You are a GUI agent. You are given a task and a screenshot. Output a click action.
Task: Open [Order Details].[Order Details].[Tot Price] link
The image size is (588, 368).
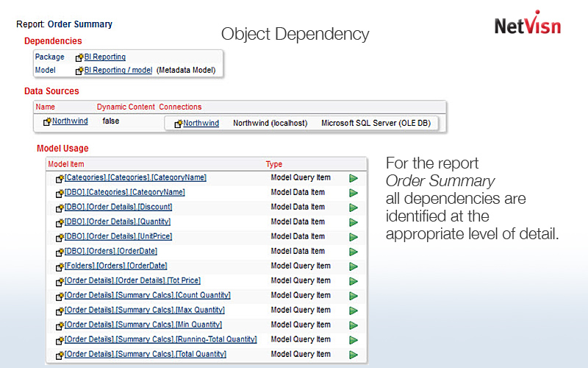pyautogui.click(x=132, y=280)
